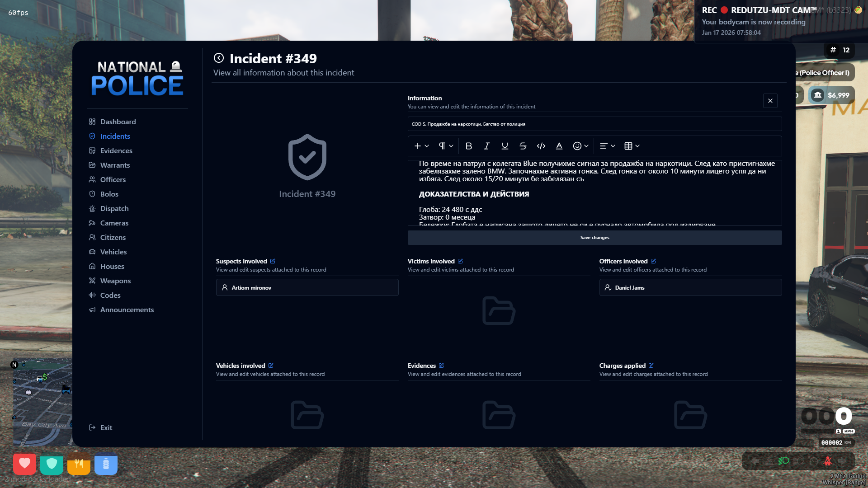Go to the Dispatch section

[114, 208]
